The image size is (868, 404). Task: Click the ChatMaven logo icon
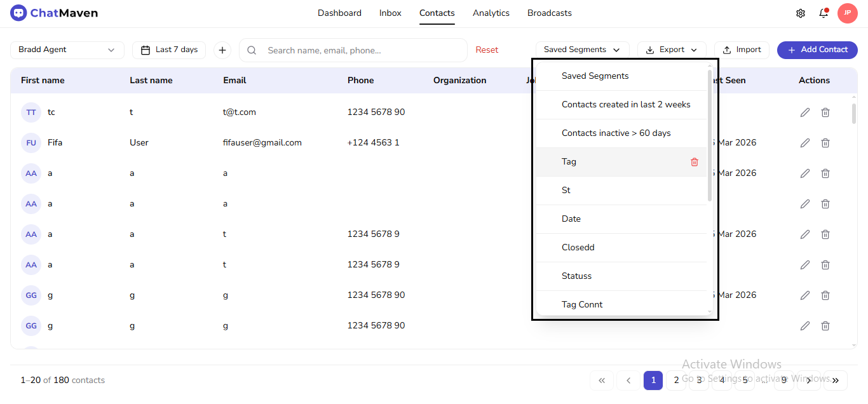pos(18,13)
